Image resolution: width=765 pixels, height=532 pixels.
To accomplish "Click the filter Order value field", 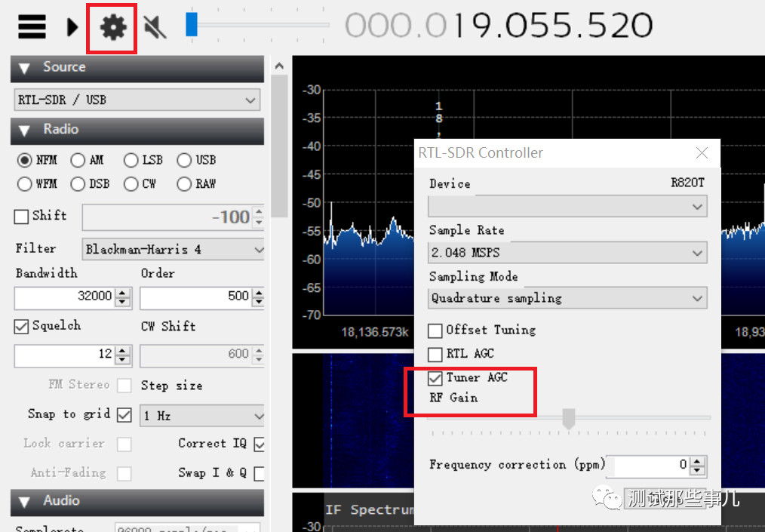I will [196, 297].
